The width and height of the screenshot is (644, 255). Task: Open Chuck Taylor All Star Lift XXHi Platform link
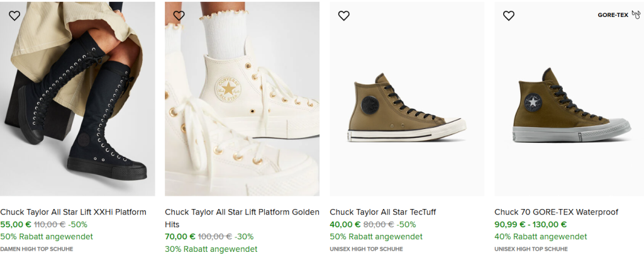73,212
